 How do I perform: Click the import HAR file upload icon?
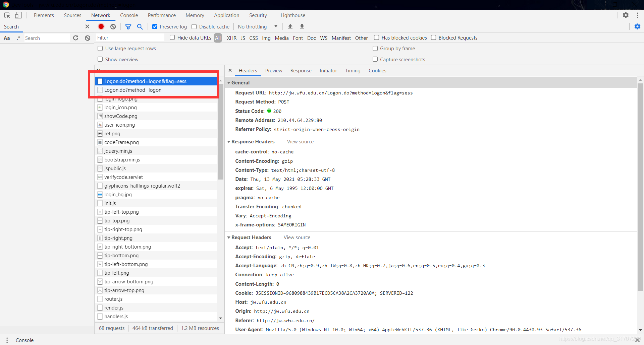(x=290, y=26)
